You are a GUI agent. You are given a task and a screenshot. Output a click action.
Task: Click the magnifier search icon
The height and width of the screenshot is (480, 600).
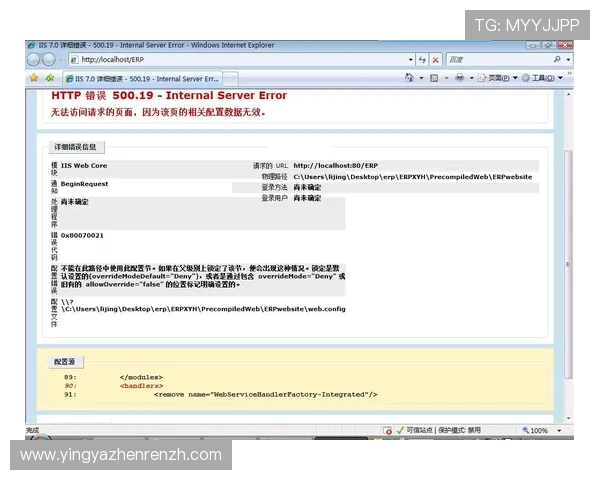point(557,59)
